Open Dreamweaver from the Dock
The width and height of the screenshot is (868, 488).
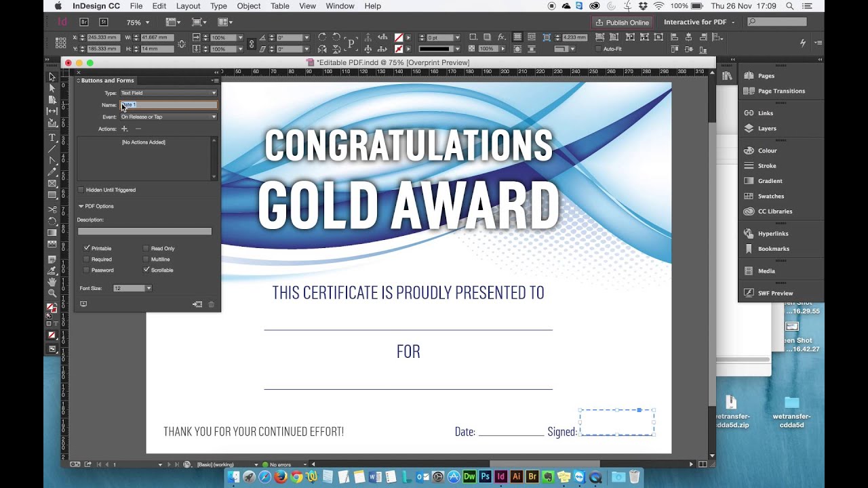[469, 477]
